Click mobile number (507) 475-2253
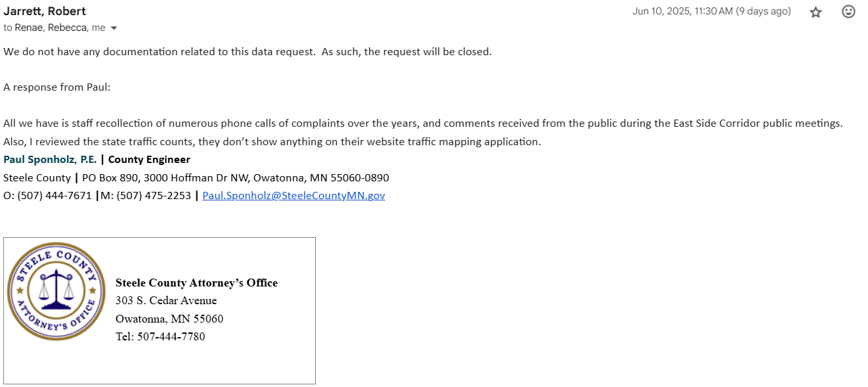The image size is (868, 387). tap(154, 195)
